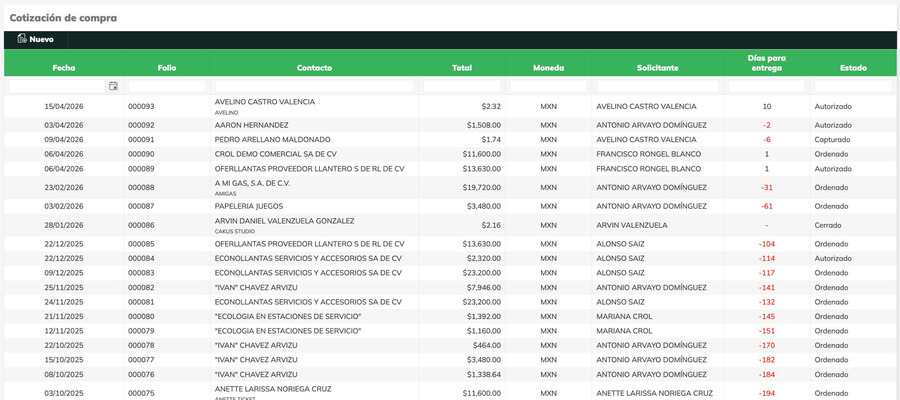Click the Cotización de compra title
Screen dimensions: 900x400
coord(63,18)
